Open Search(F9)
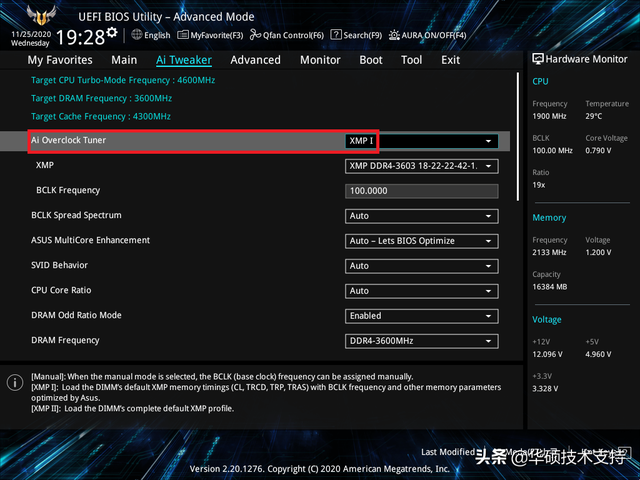640x480 pixels. click(356, 35)
